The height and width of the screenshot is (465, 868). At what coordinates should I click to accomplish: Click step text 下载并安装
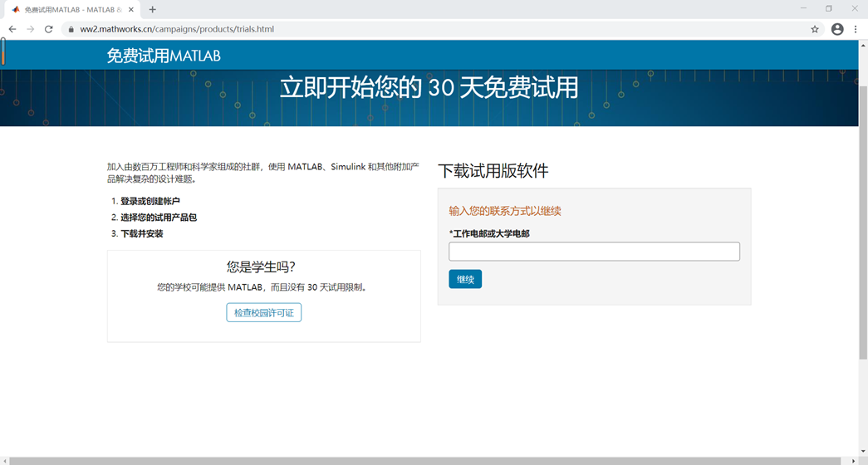[142, 233]
